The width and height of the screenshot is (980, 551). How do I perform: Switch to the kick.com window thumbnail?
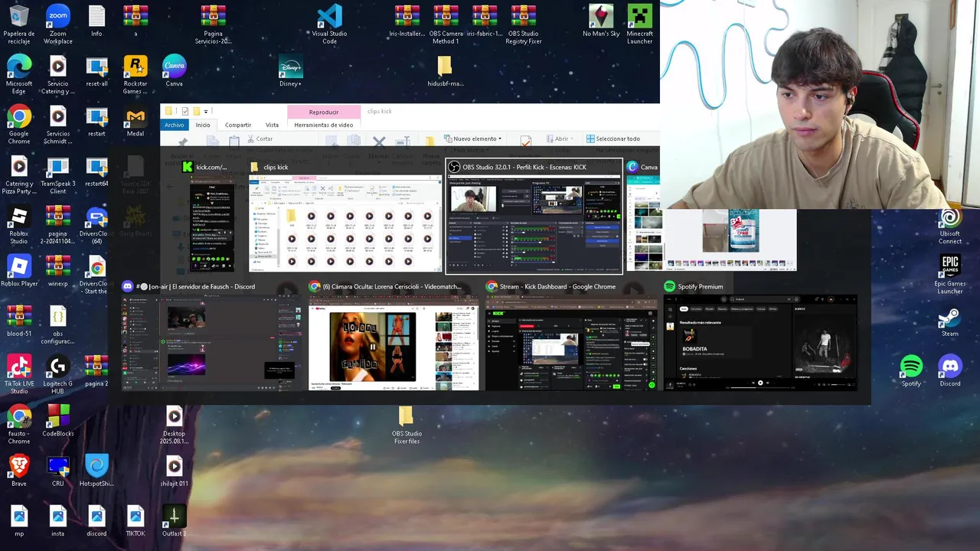click(x=212, y=217)
